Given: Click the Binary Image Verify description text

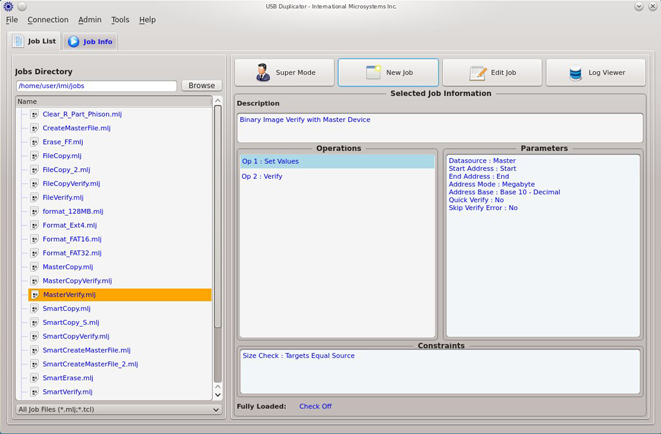Looking at the screenshot, I should pos(305,120).
